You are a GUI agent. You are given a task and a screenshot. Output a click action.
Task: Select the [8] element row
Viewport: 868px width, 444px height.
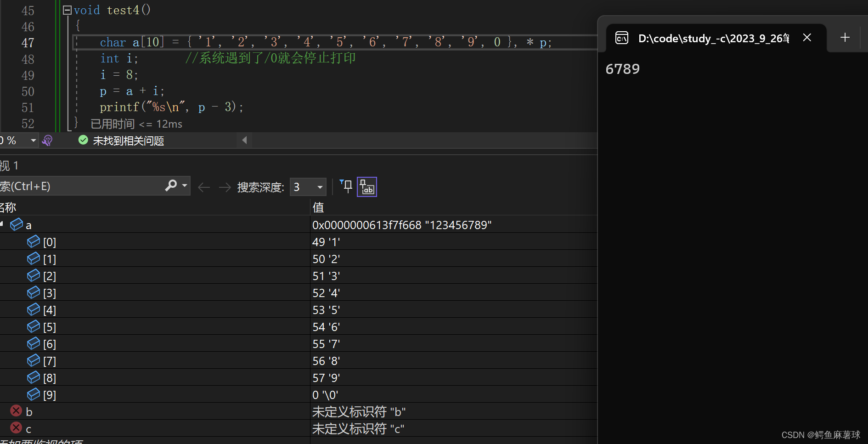[299, 377]
